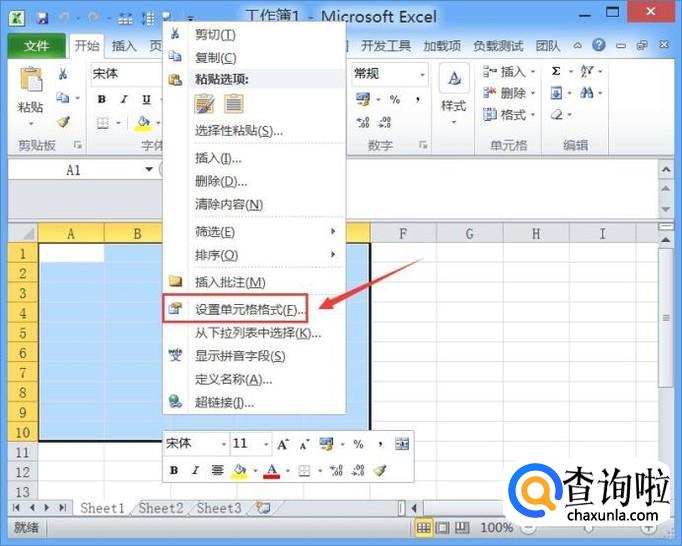The height and width of the screenshot is (546, 682).
Task: Click the first paste option icon in context menu
Action: pyautogui.click(x=204, y=104)
